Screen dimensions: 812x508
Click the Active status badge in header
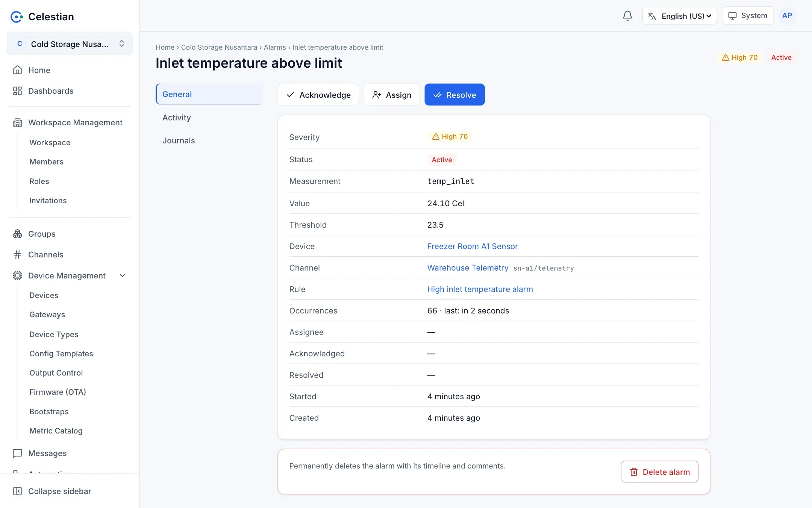tap(781, 57)
